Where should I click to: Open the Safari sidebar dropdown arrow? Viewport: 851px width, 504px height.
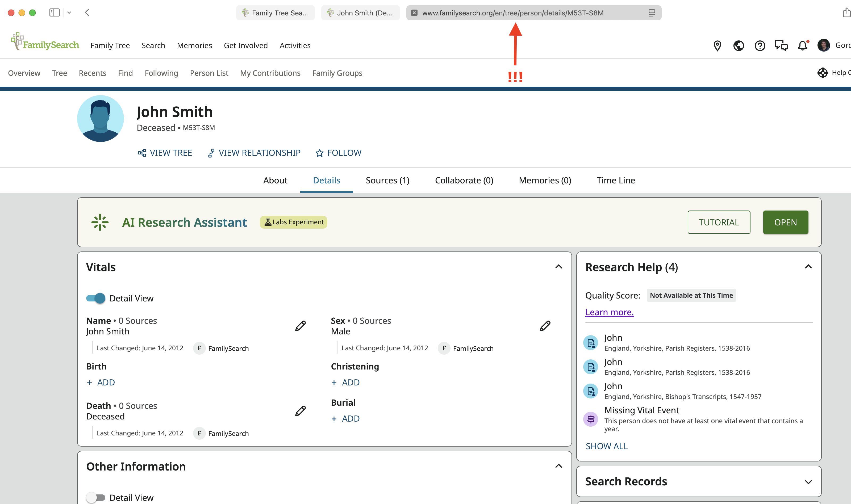click(x=69, y=12)
